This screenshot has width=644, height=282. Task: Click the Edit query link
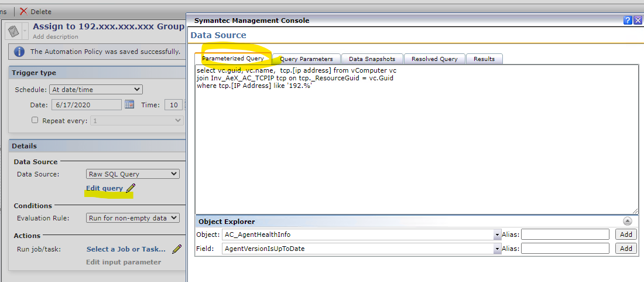[x=104, y=188]
